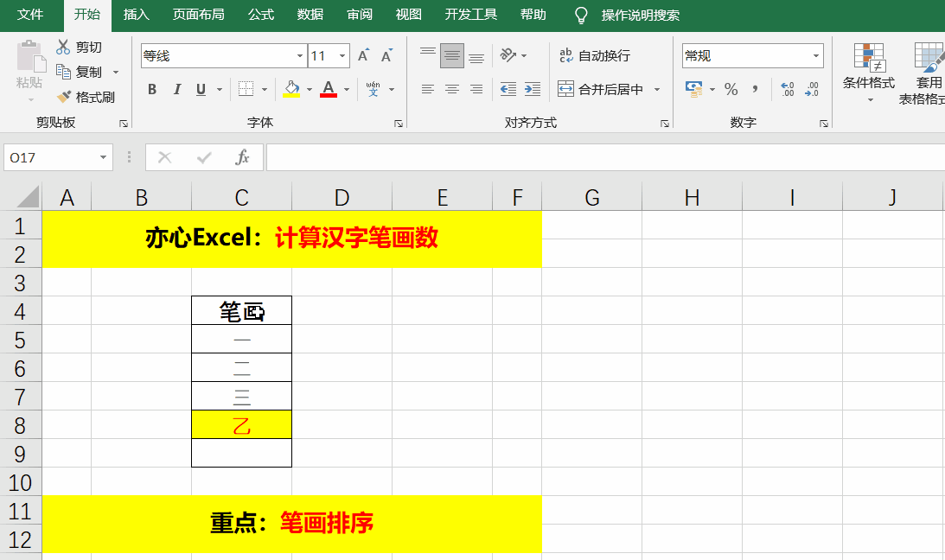945x560 pixels.
Task: Select the yellow cell containing 乙
Action: 242,424
